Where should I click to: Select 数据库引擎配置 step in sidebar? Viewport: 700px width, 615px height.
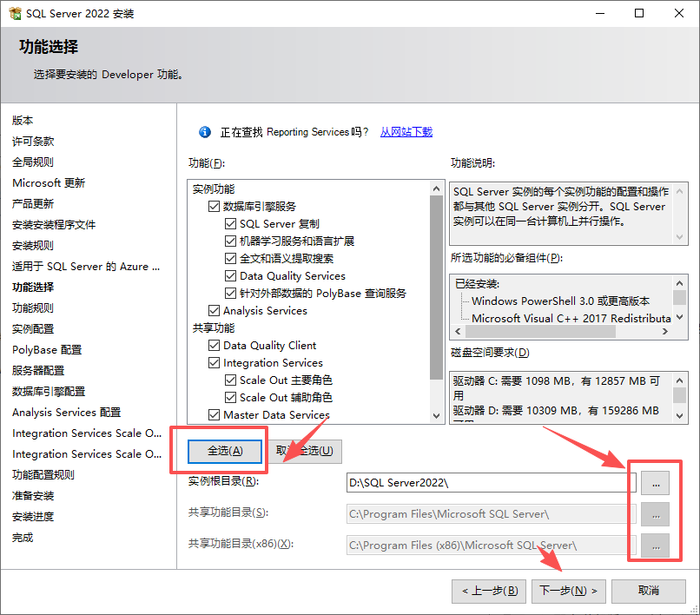tap(49, 392)
